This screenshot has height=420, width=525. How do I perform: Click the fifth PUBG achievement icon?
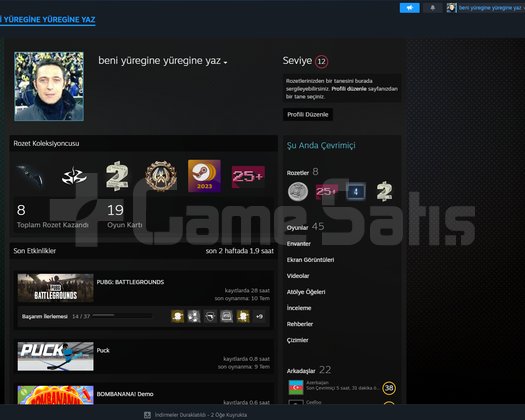243,316
